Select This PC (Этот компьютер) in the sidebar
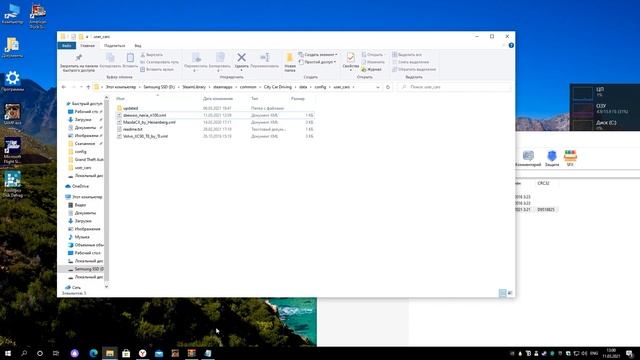 click(87, 197)
